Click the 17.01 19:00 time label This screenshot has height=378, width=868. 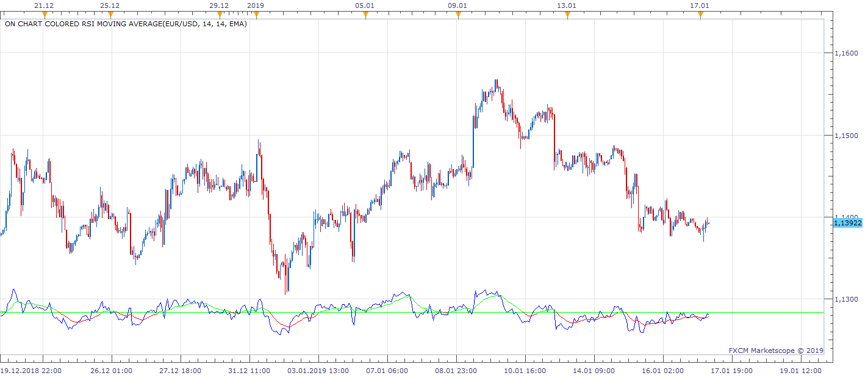[731, 371]
